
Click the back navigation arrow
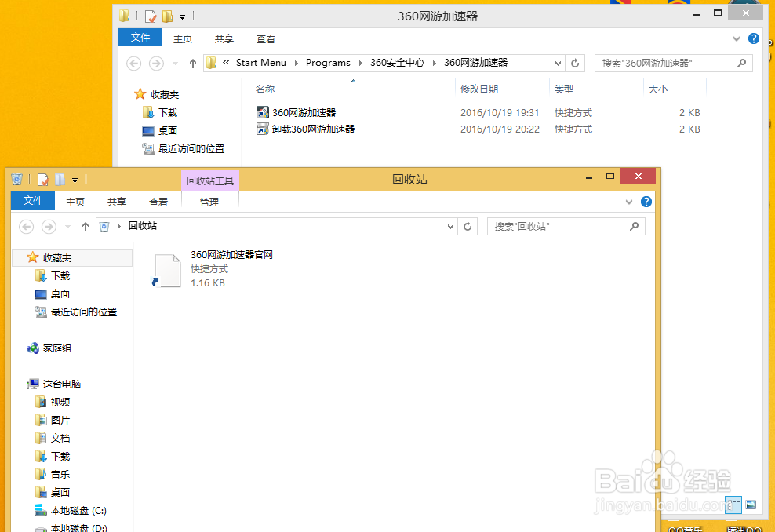(26, 226)
